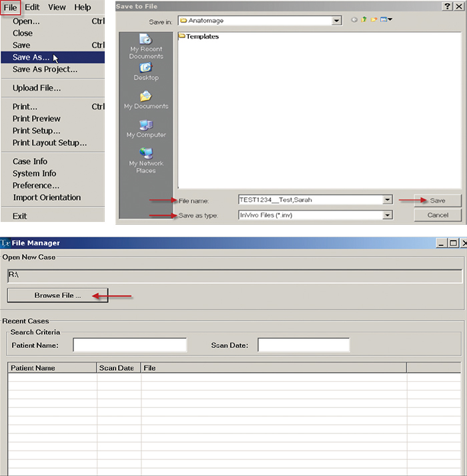467x476 pixels.
Task: Click the Create New Folder icon
Action: [374, 20]
